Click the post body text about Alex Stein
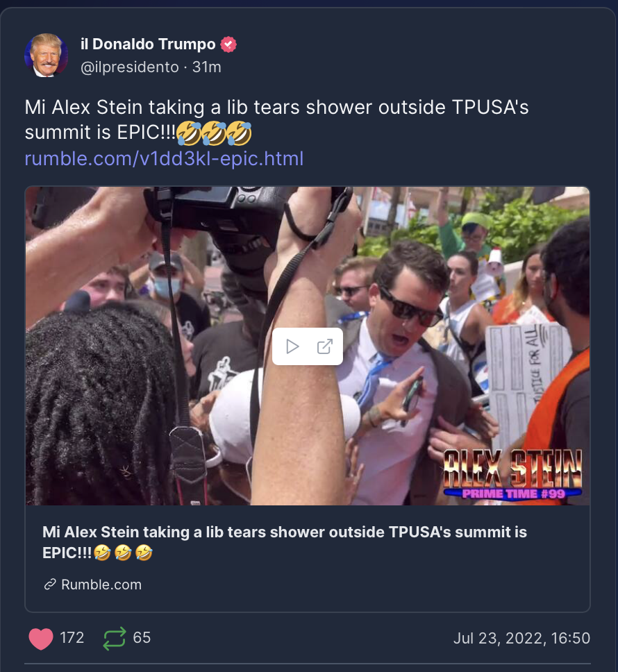Viewport: 618px width, 672px height. 277,120
